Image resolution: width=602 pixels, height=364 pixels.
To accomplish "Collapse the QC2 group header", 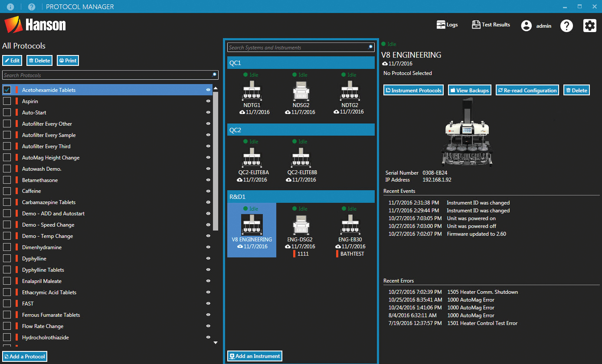I will 301,130.
